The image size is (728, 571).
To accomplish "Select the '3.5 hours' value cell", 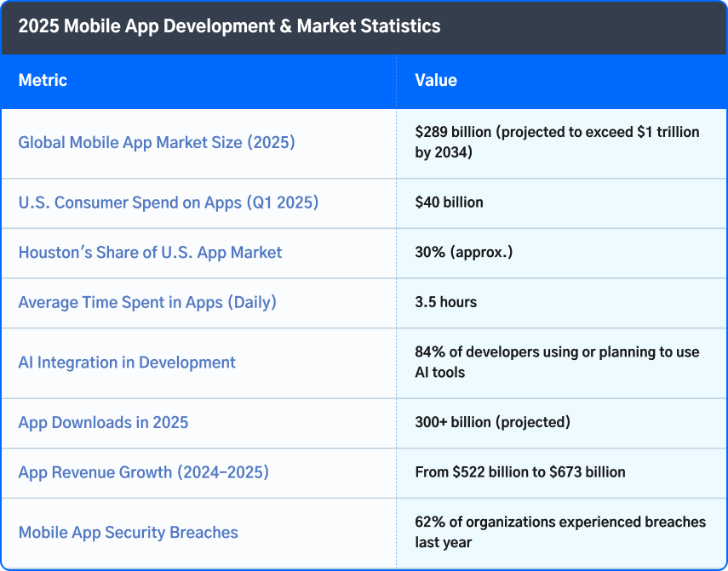I will (x=445, y=302).
